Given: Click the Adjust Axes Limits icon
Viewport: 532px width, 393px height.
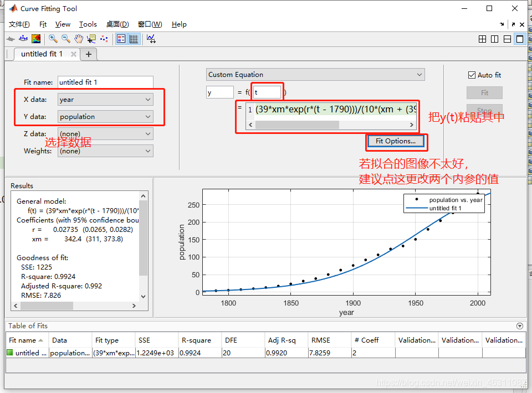Looking at the screenshot, I should coord(151,39).
